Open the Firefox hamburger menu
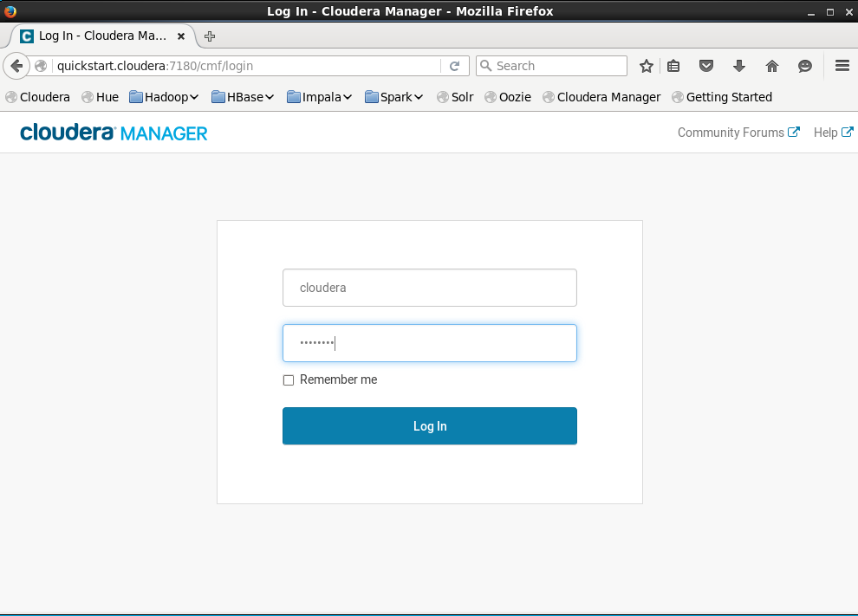858x616 pixels. coord(842,66)
